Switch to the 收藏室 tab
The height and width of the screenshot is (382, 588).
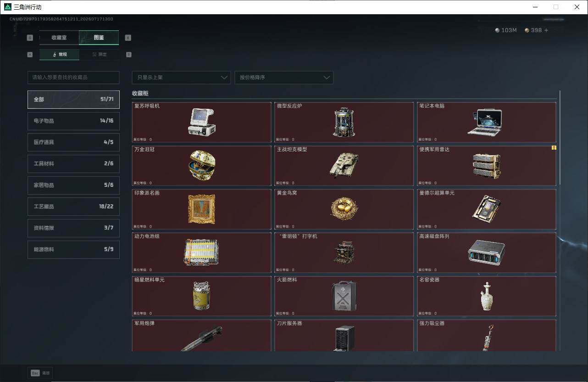click(x=59, y=38)
